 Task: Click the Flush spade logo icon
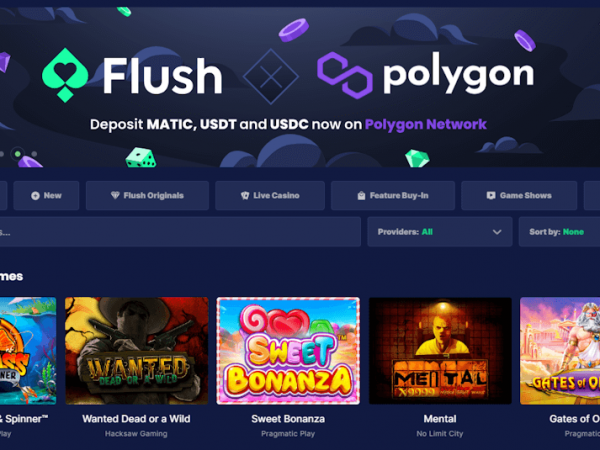[65, 75]
